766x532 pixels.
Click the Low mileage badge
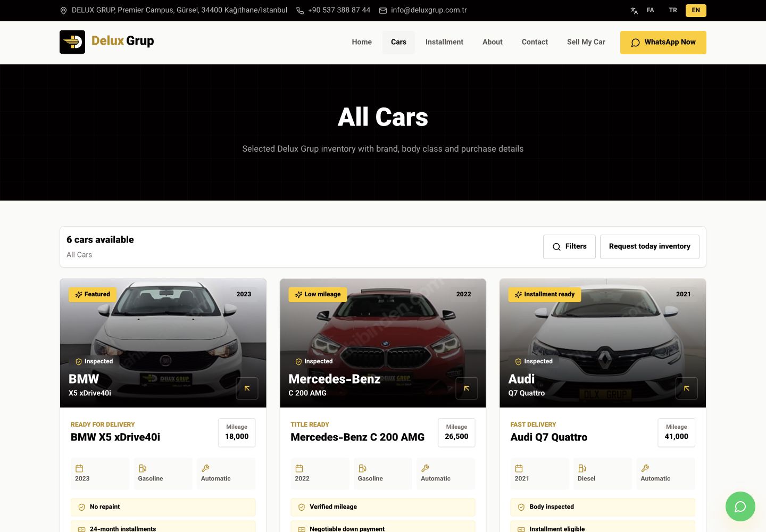(x=318, y=295)
